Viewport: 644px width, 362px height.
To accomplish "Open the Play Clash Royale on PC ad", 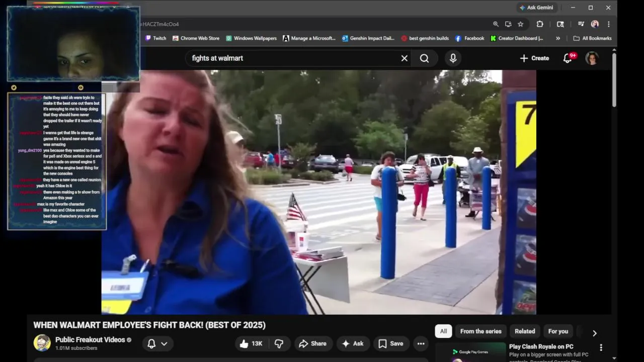I will (541, 346).
